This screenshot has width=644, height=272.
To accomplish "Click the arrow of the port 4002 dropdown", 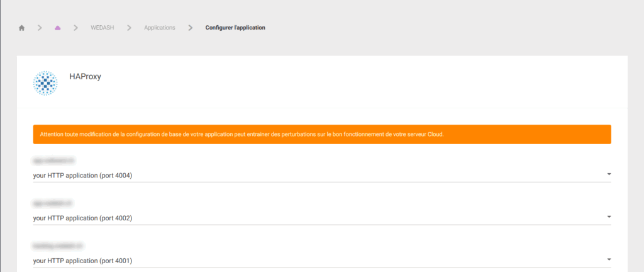I will tap(609, 217).
